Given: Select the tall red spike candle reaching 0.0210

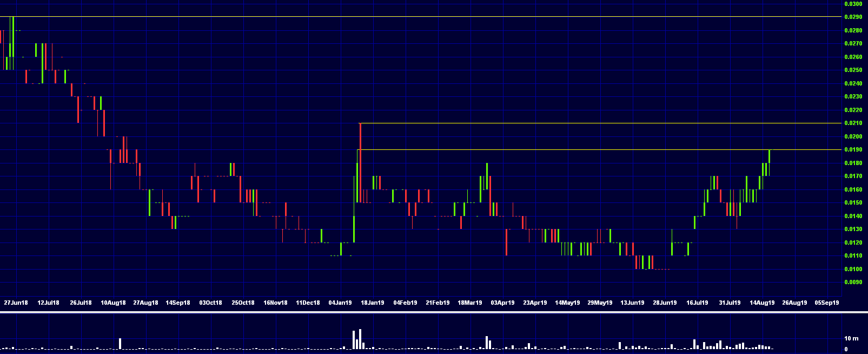Looking at the screenshot, I should [x=360, y=162].
